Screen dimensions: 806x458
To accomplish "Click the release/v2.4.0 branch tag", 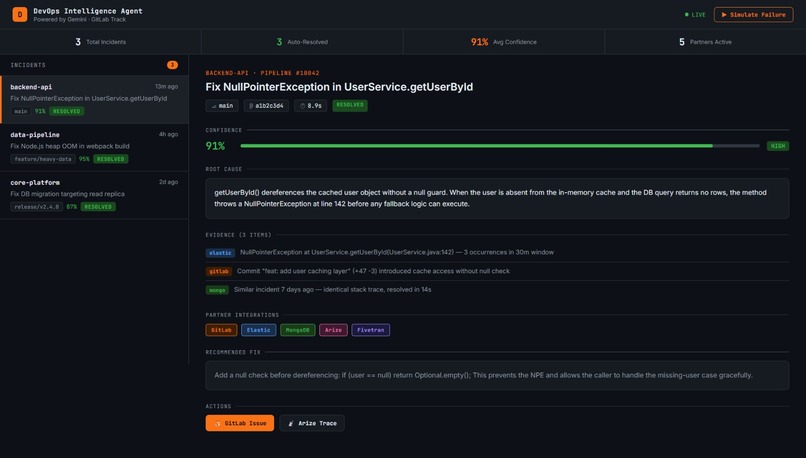I will [x=36, y=207].
